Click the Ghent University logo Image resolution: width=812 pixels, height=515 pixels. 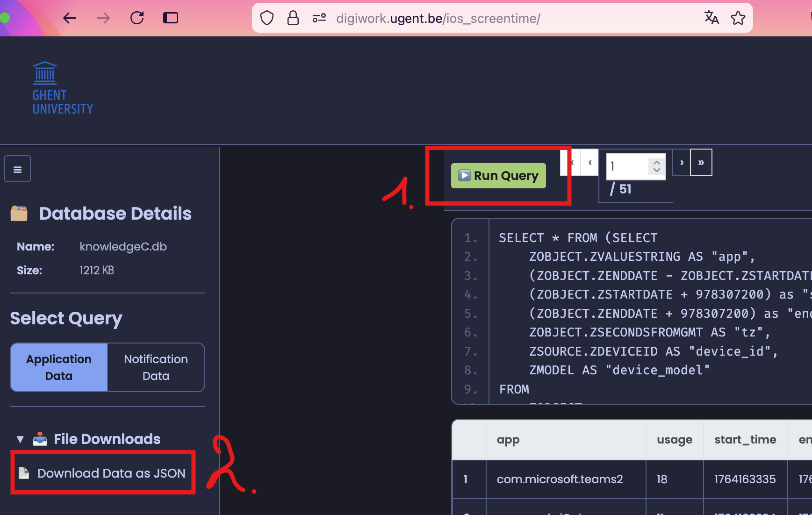click(63, 89)
